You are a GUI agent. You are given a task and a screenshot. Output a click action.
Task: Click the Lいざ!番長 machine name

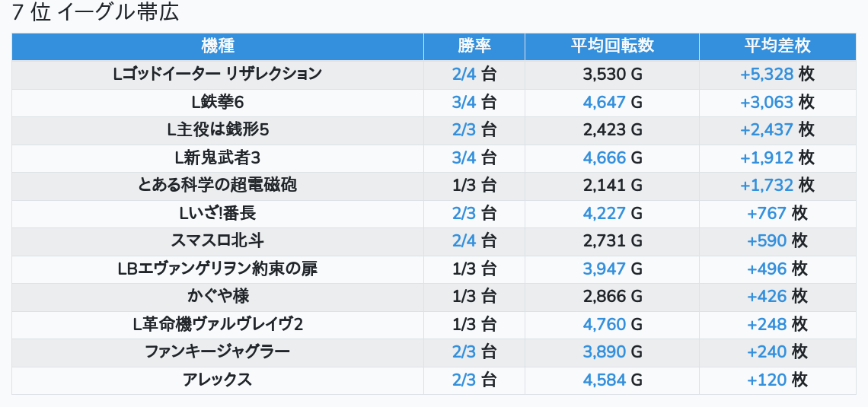coord(218,214)
